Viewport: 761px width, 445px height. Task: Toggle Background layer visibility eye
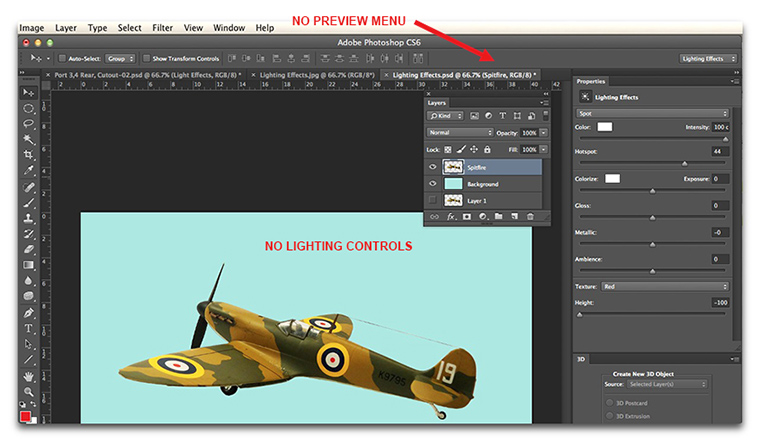433,184
